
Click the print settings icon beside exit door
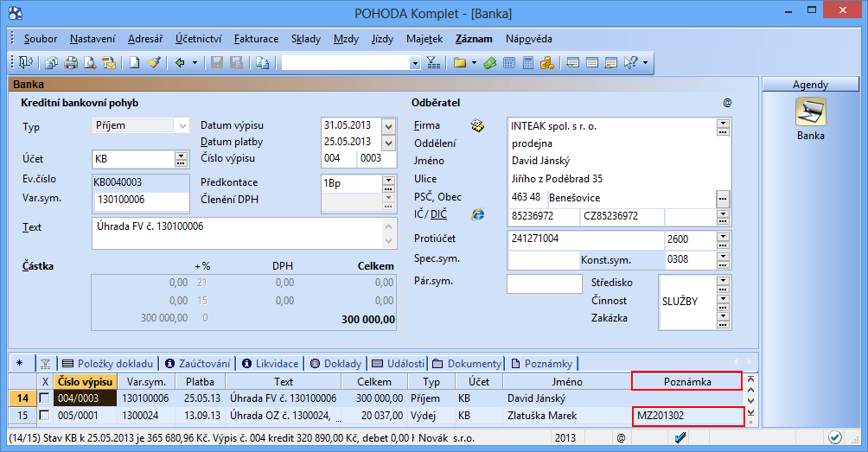pyautogui.click(x=52, y=63)
